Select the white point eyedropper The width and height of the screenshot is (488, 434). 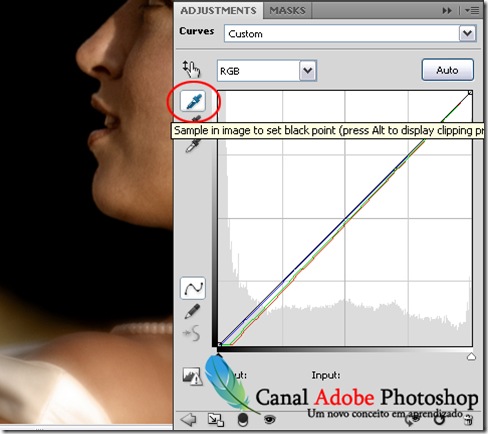[193, 145]
